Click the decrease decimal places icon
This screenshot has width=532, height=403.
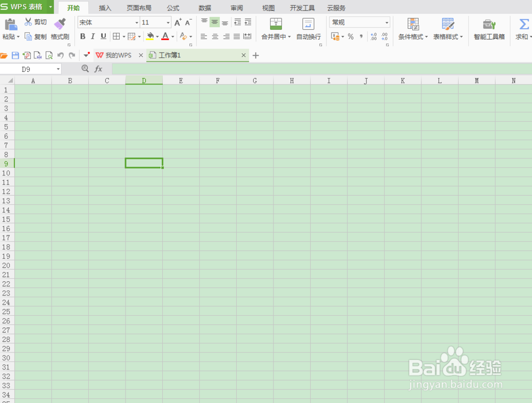(385, 36)
